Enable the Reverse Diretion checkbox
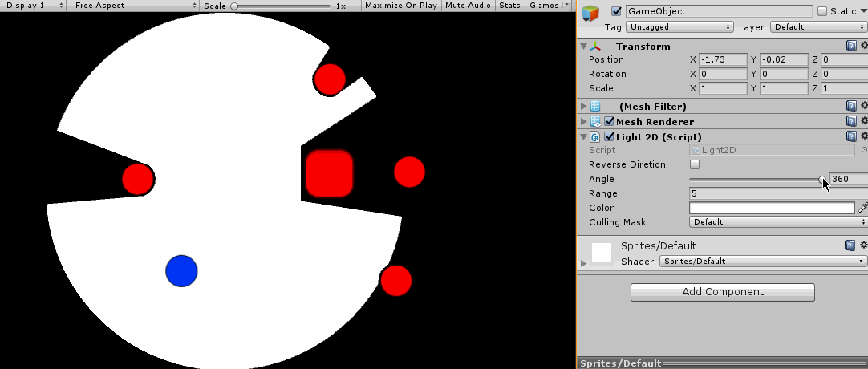Screen dimensions: 868x369 click(695, 164)
